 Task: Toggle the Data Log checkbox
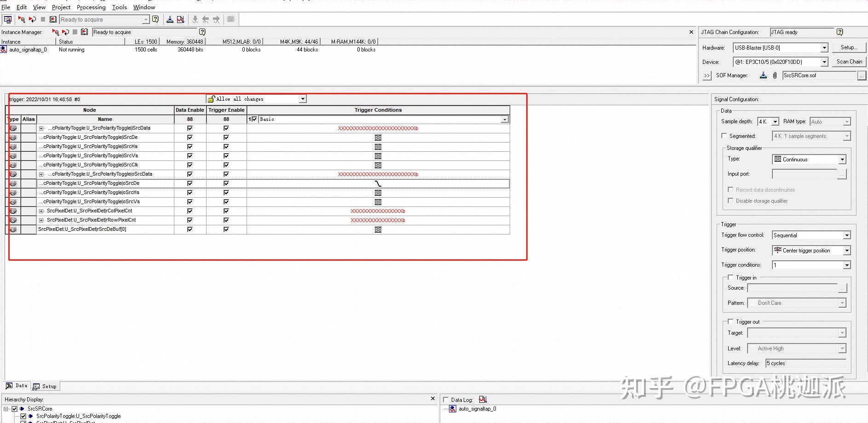click(446, 400)
